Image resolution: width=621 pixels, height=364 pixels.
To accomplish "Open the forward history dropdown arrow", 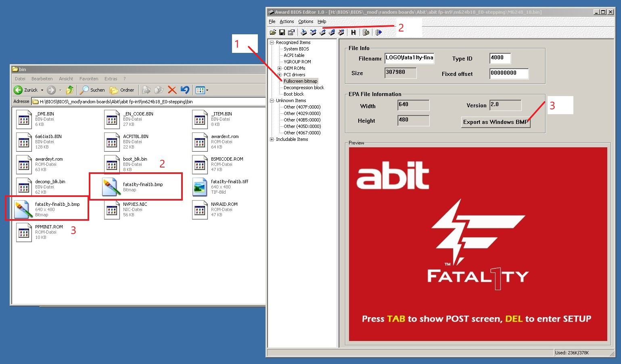I will (x=60, y=90).
